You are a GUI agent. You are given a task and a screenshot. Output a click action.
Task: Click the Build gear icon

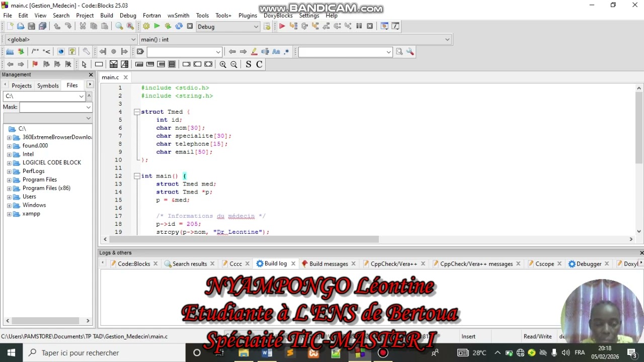pyautogui.click(x=146, y=26)
